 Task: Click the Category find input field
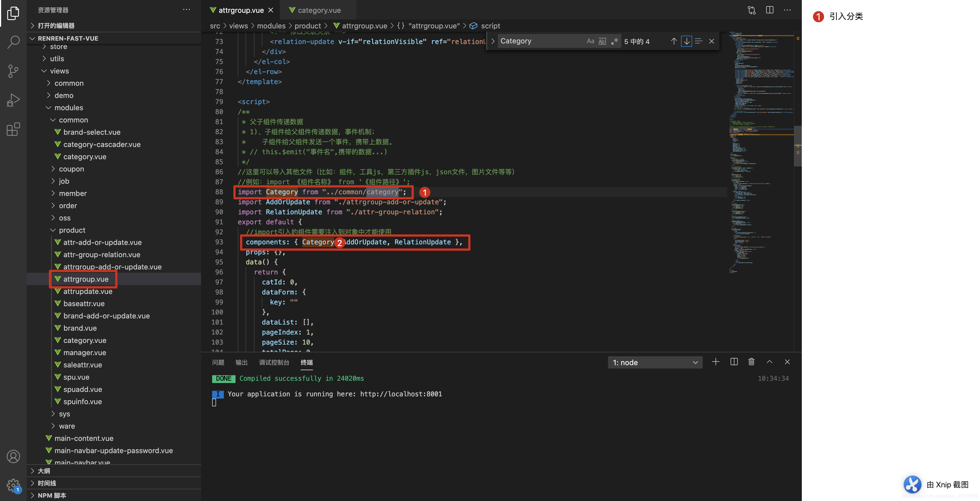[540, 41]
